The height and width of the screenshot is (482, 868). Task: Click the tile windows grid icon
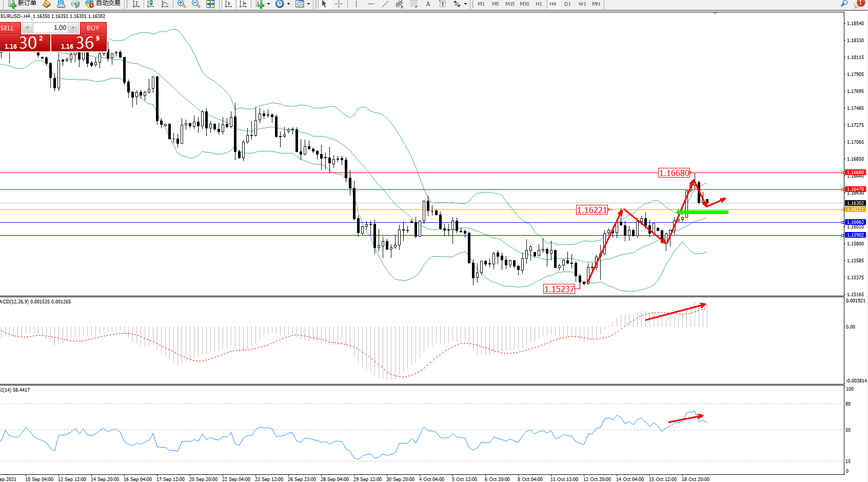pyautogui.click(x=210, y=4)
